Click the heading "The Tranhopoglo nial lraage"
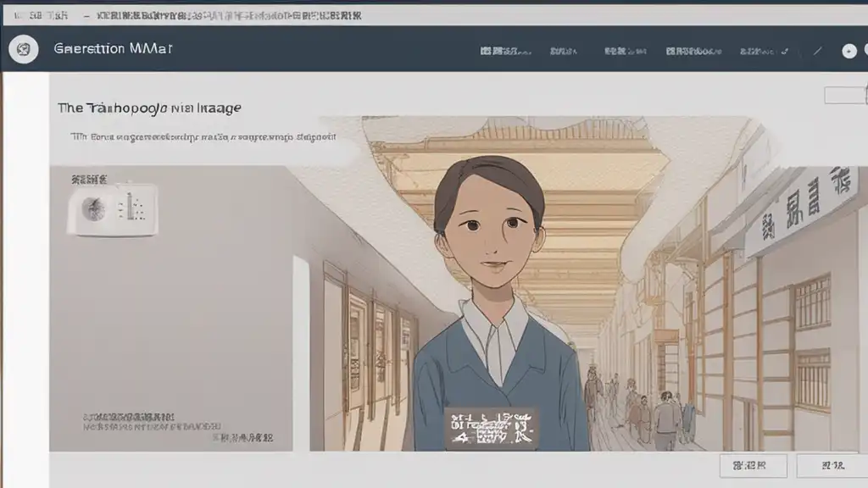 (x=149, y=108)
